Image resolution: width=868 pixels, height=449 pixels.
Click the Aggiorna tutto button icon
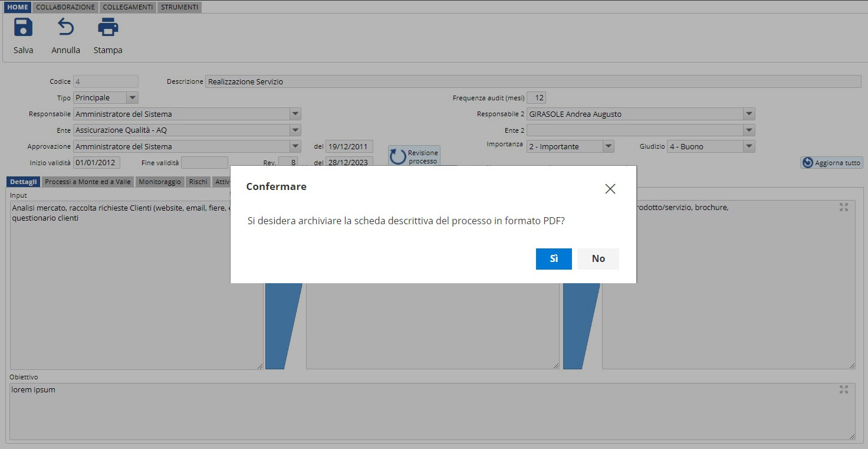coord(807,162)
